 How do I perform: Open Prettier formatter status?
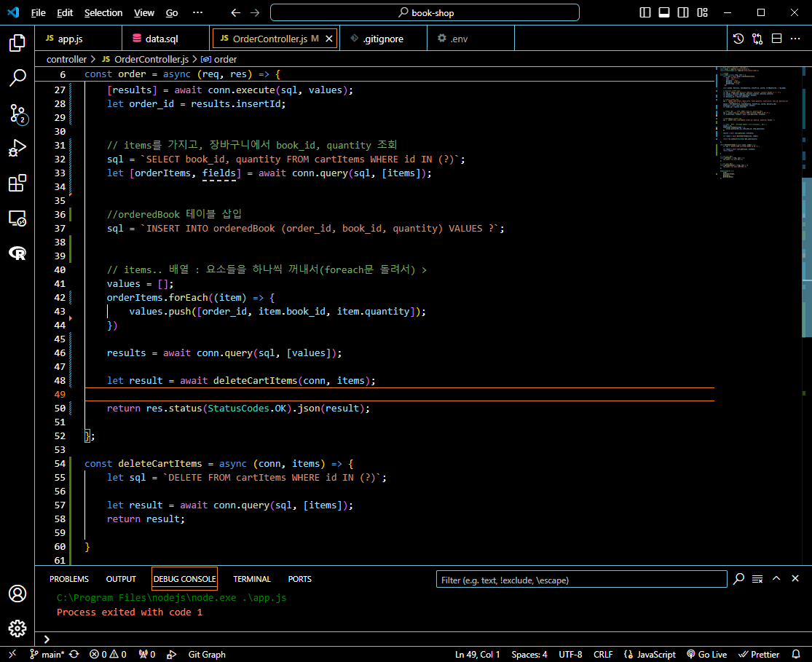click(759, 654)
